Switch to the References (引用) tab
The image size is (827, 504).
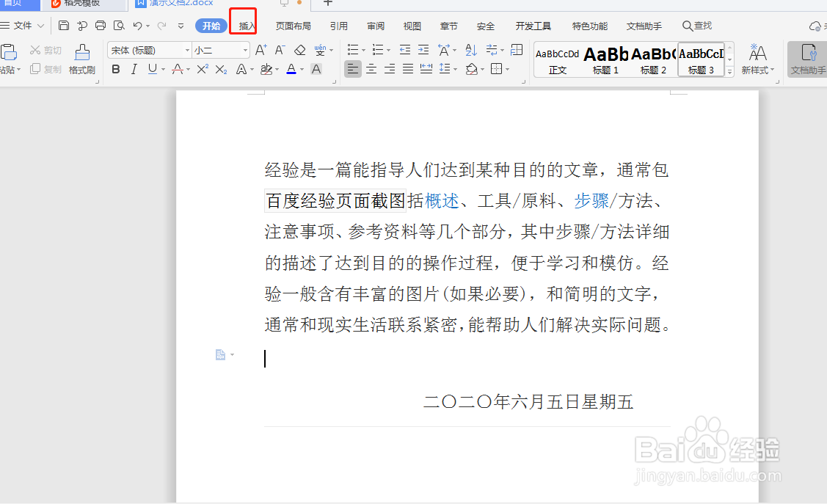(338, 26)
